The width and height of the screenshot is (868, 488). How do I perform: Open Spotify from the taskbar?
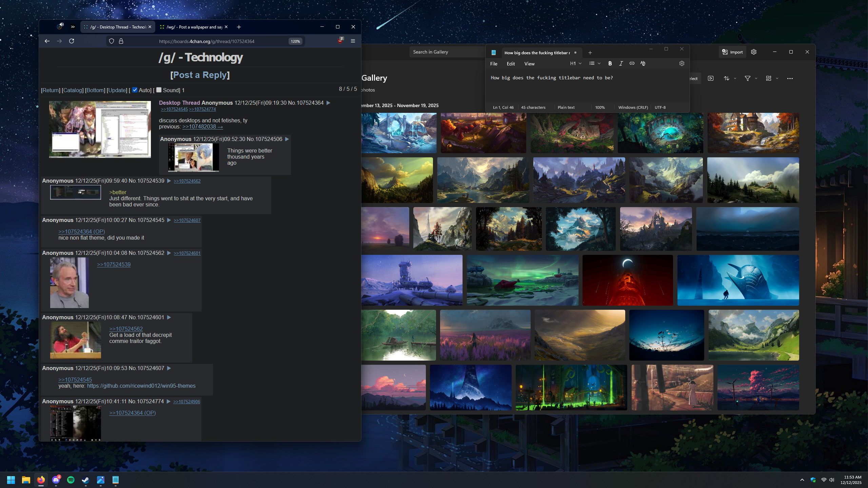71,480
